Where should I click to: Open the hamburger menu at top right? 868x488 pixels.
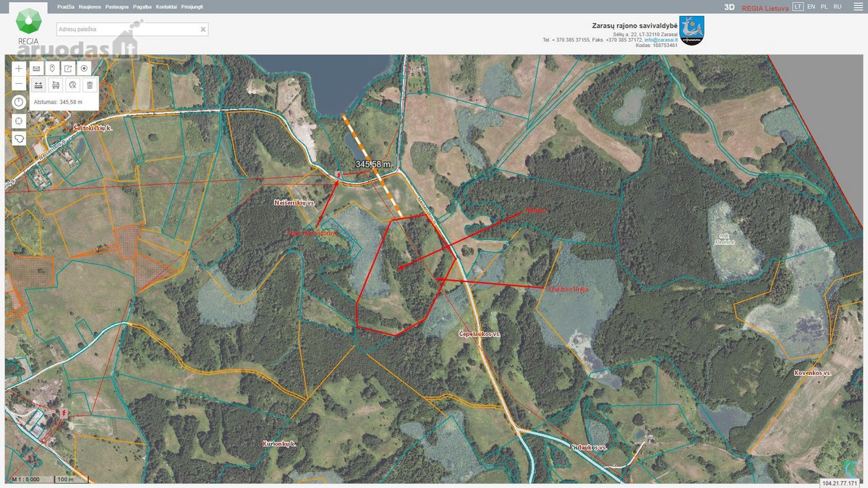859,7
